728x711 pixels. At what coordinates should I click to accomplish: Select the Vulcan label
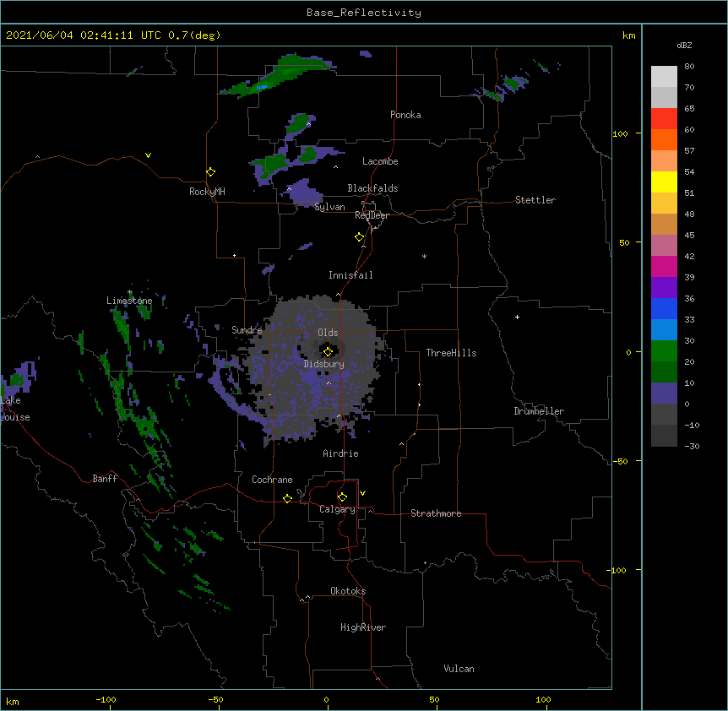pyautogui.click(x=459, y=669)
